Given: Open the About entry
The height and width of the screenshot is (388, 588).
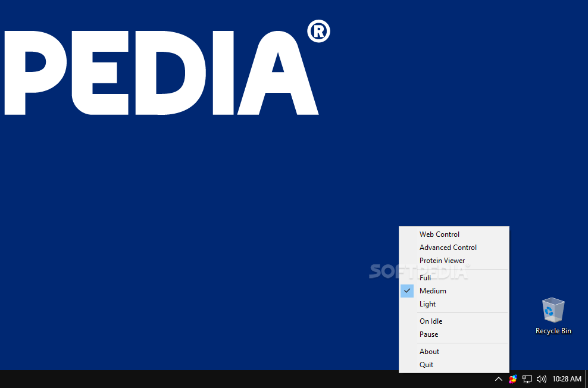Looking at the screenshot, I should 453,352.
